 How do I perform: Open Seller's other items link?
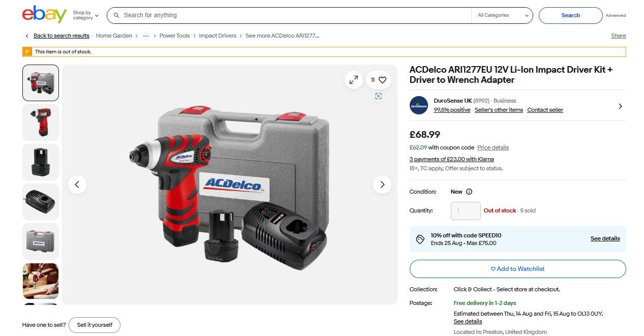[499, 110]
